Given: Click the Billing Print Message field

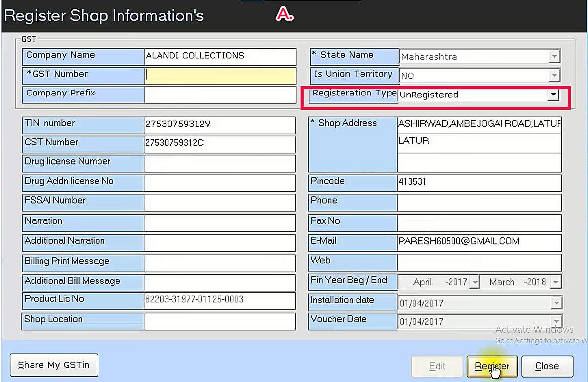Looking at the screenshot, I should pos(220,263).
